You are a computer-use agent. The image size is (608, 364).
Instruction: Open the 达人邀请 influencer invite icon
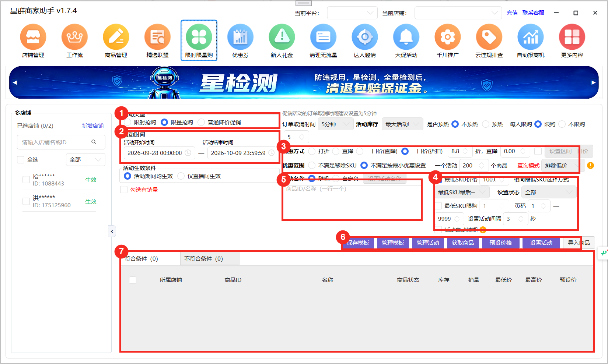point(365,37)
